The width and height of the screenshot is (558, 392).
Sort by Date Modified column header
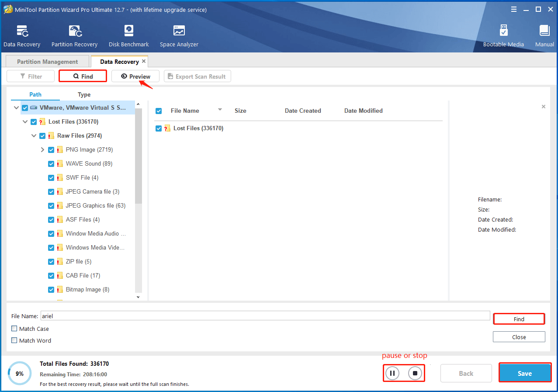click(x=364, y=111)
